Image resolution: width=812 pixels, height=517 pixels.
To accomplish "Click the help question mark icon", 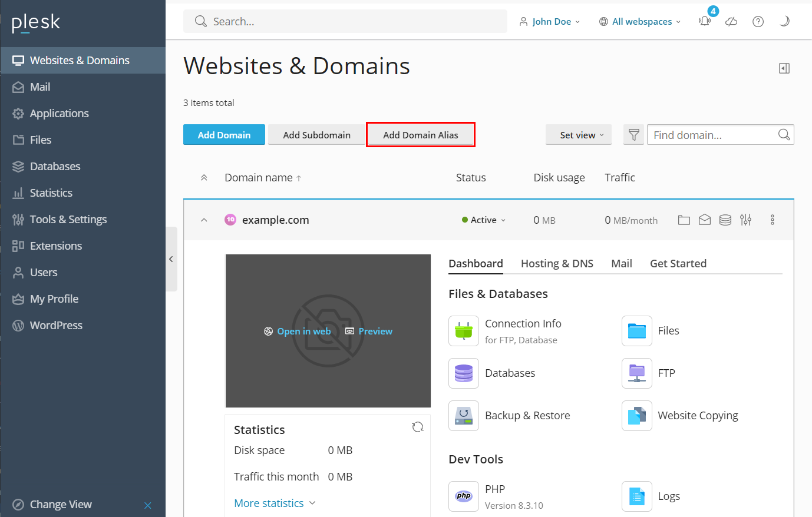I will (x=758, y=21).
